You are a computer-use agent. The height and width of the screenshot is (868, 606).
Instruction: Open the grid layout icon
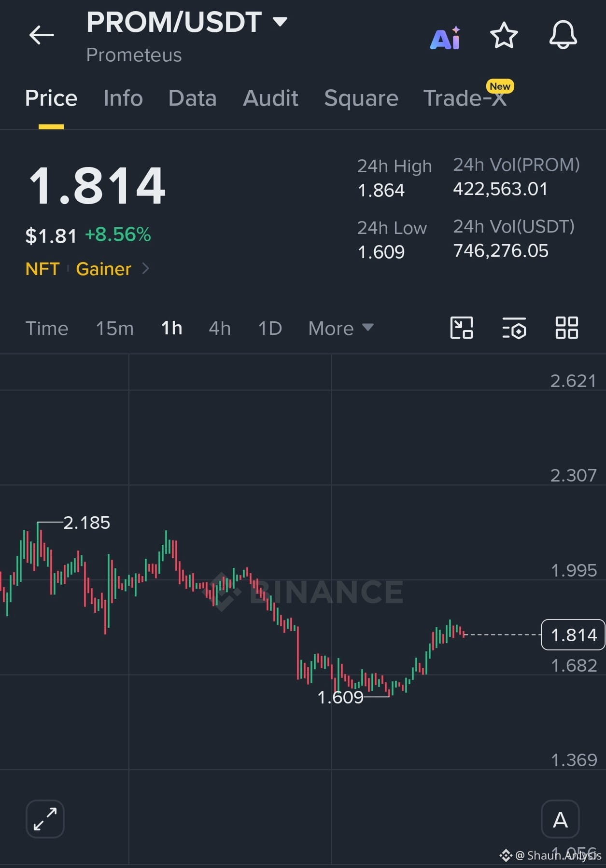tap(566, 328)
